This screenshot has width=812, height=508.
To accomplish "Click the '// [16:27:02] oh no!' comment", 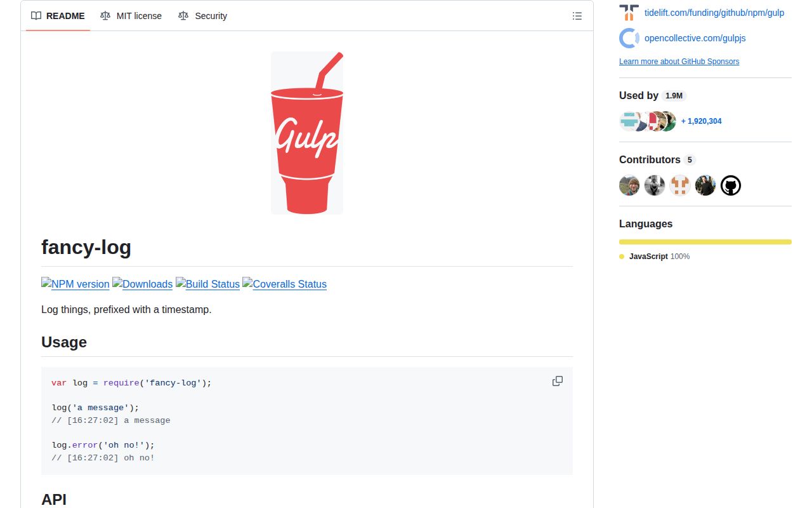I will 103,458.
